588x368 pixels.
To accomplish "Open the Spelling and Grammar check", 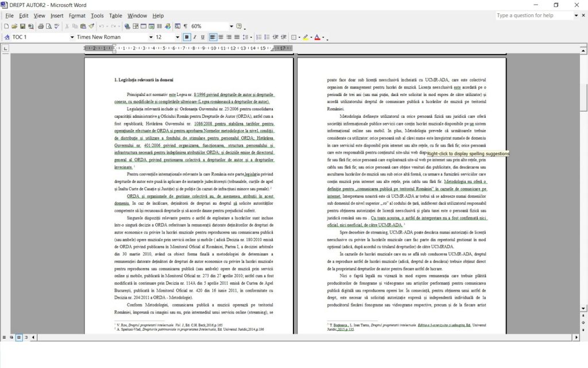I will pyautogui.click(x=57, y=26).
